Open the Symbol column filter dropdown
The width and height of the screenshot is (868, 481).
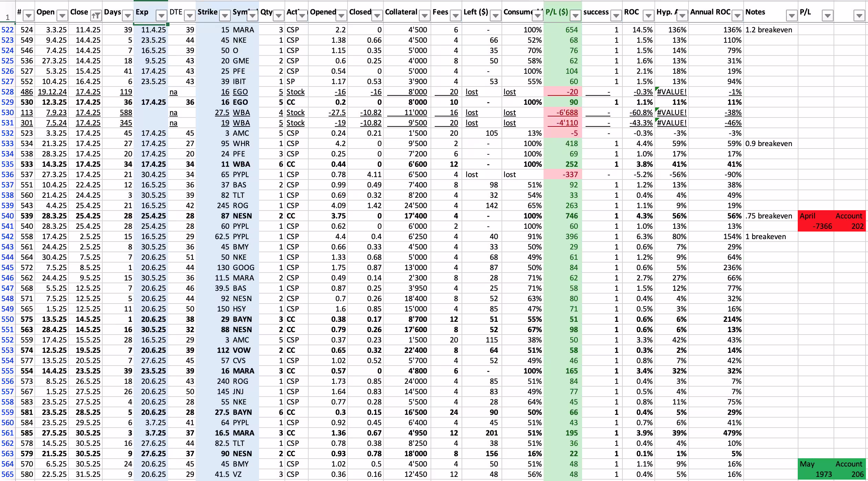click(252, 16)
